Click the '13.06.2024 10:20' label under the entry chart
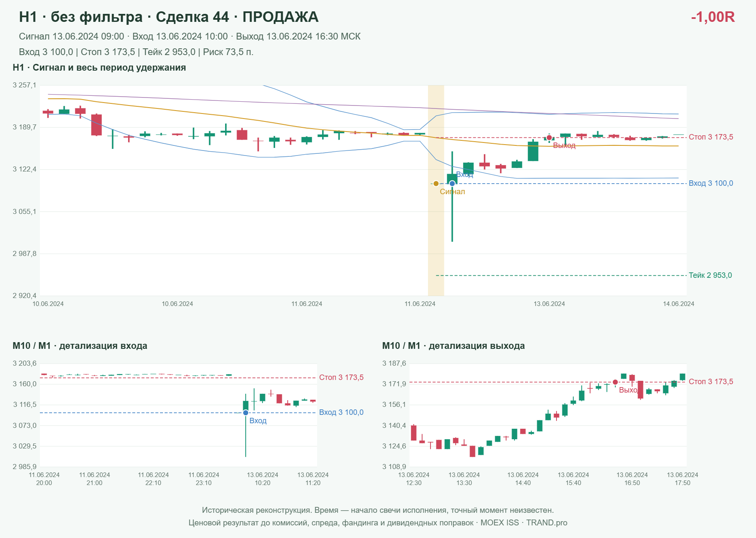The width and height of the screenshot is (756, 538). click(262, 479)
